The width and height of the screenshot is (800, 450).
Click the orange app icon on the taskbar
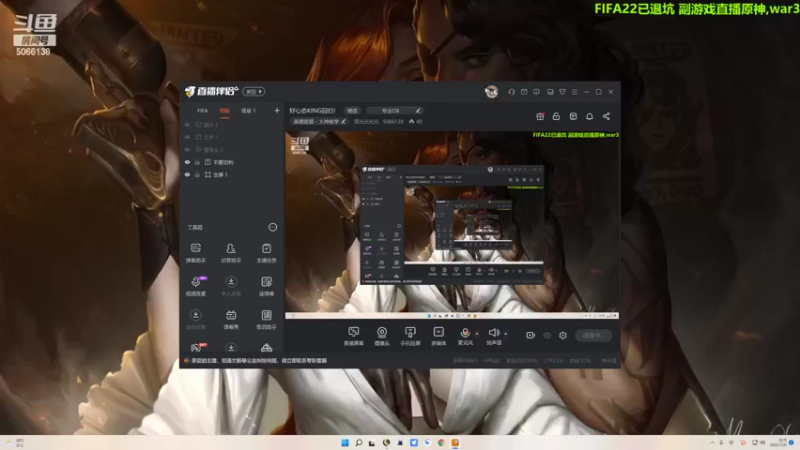(455, 442)
